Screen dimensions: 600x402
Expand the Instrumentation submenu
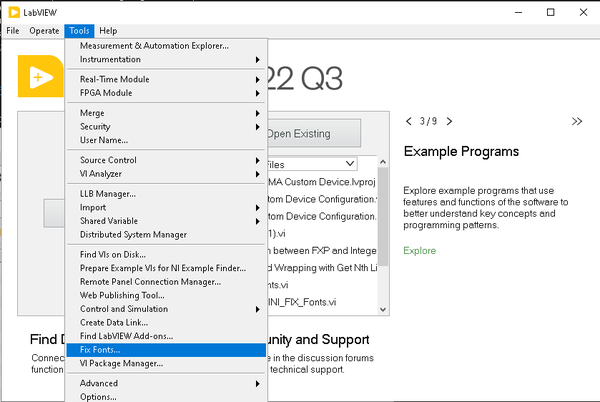pyautogui.click(x=165, y=59)
